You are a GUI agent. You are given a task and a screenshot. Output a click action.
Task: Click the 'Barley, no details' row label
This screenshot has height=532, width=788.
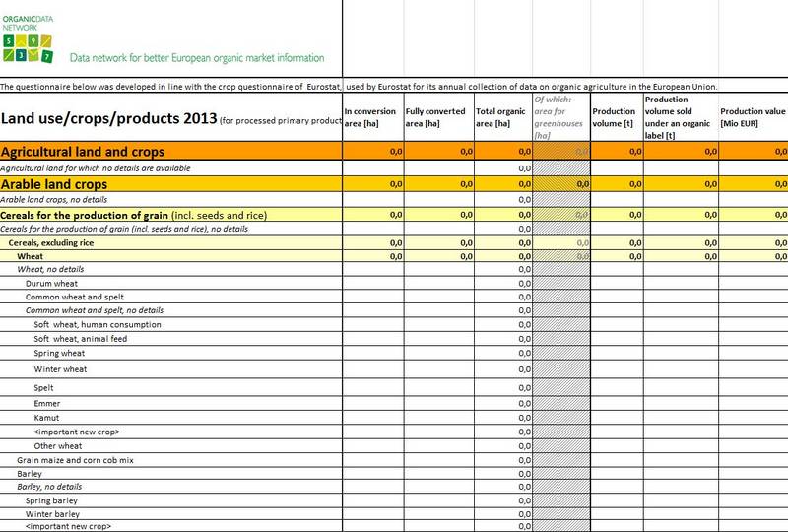point(49,487)
